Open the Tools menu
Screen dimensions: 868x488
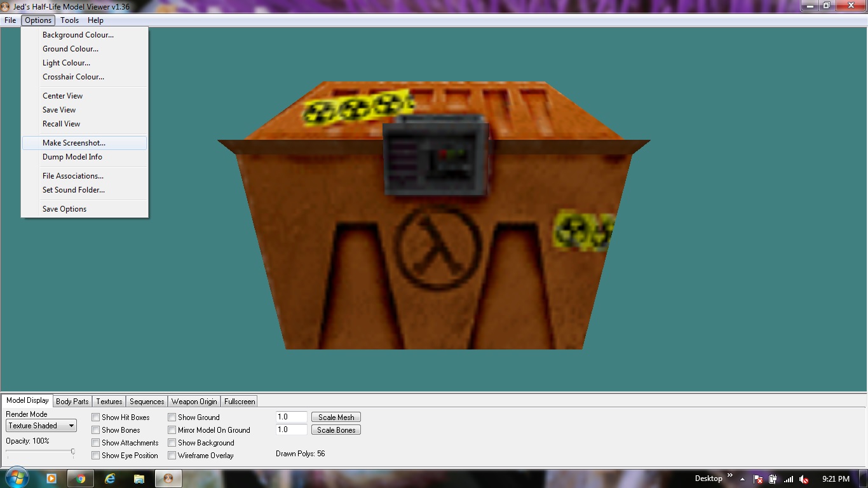(x=70, y=20)
